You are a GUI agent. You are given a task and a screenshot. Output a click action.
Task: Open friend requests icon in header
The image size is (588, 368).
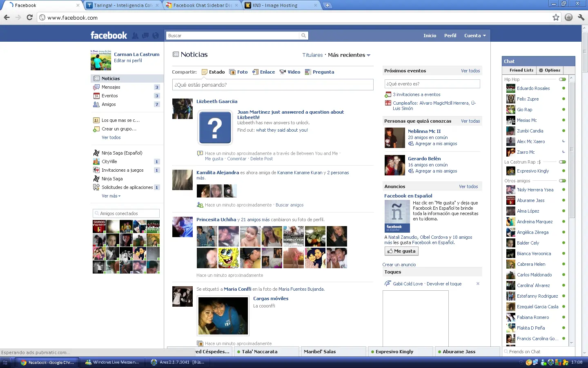point(135,36)
